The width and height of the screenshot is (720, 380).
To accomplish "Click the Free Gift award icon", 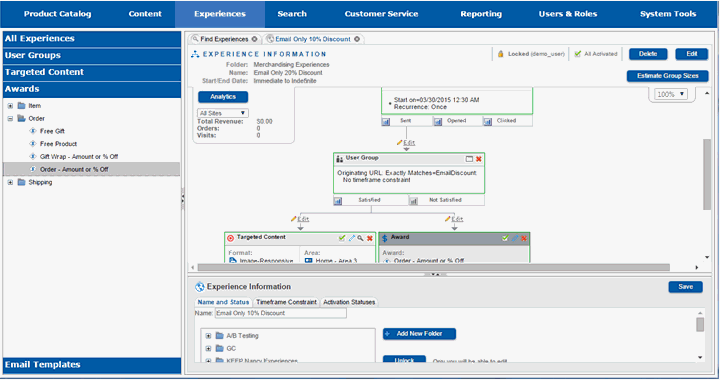I will coord(33,131).
